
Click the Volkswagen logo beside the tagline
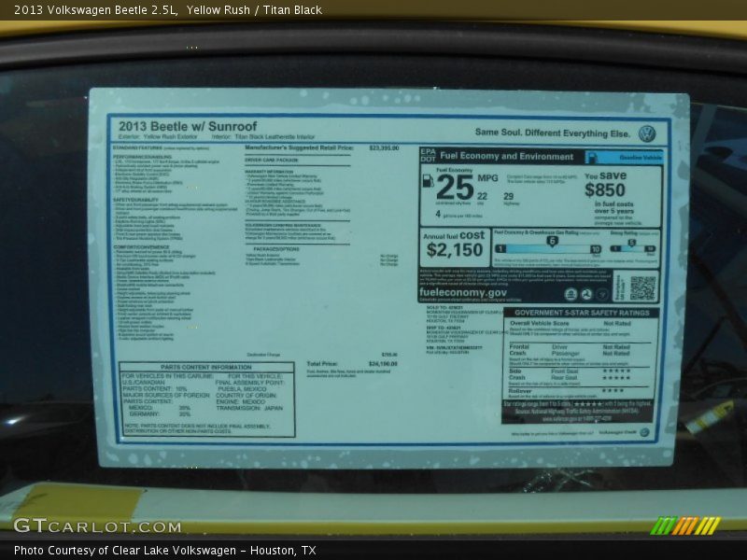[646, 133]
